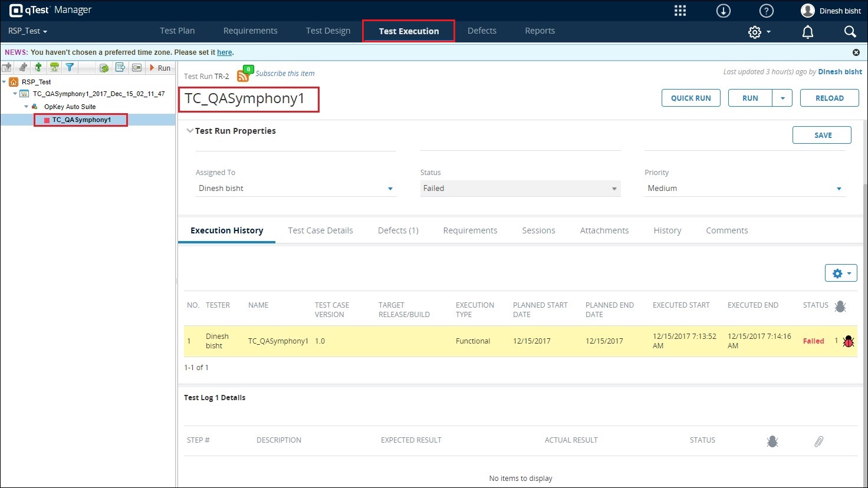
Task: Open the RUN button dropdown arrow
Action: (x=782, y=98)
